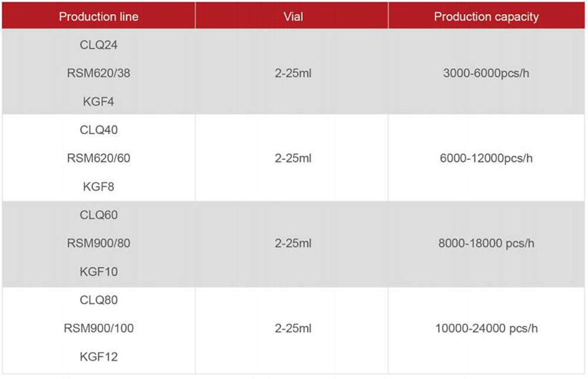Click the KGF4 entry

click(98, 102)
